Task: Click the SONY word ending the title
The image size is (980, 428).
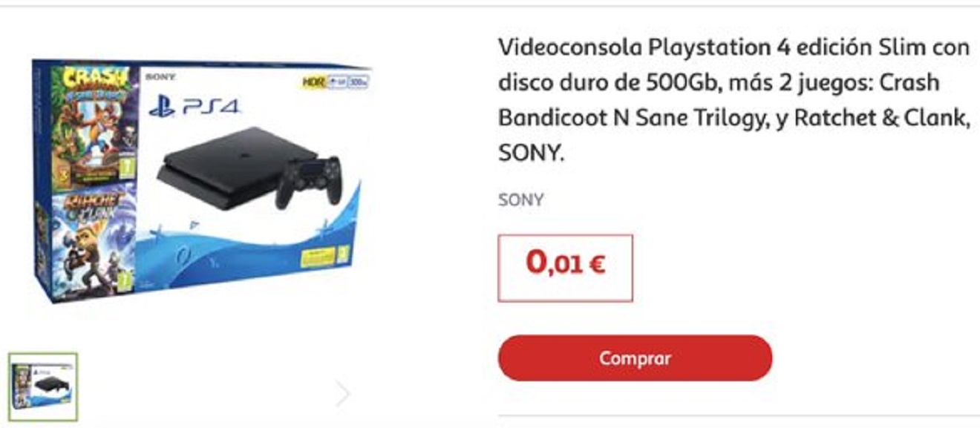Action: click(530, 154)
